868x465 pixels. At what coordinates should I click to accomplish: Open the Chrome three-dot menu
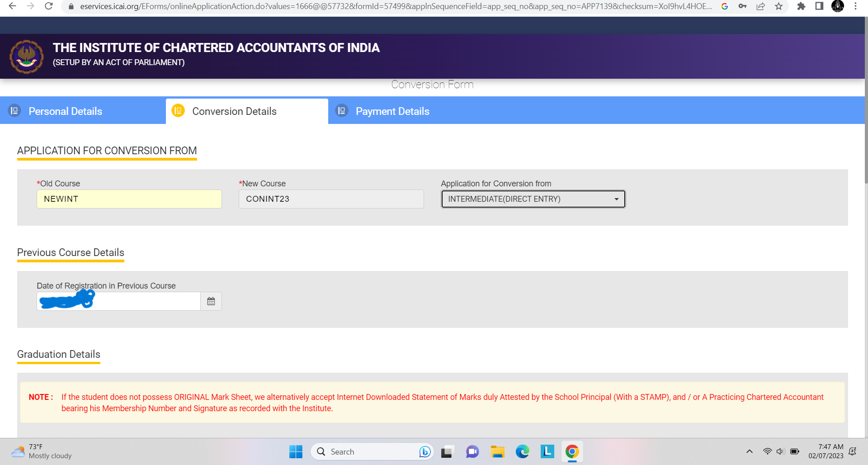[x=855, y=6]
